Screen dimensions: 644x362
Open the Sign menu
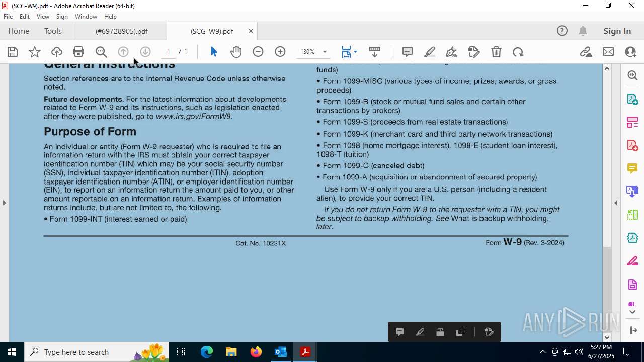(x=62, y=17)
